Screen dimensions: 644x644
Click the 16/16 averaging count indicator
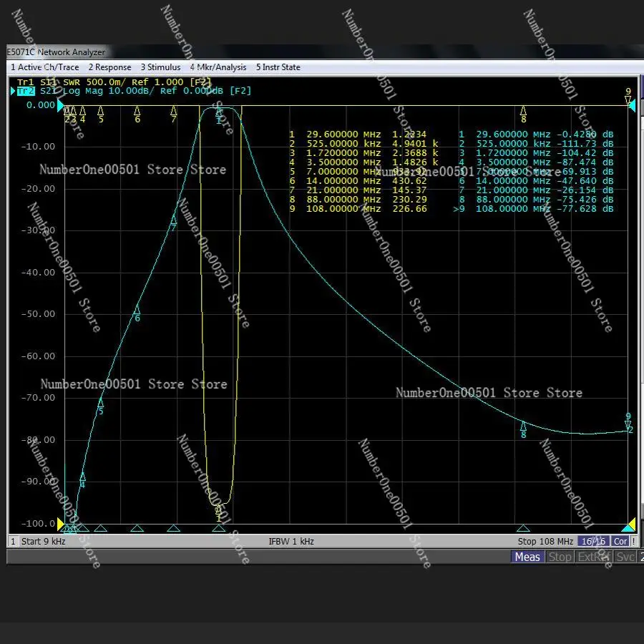click(595, 542)
